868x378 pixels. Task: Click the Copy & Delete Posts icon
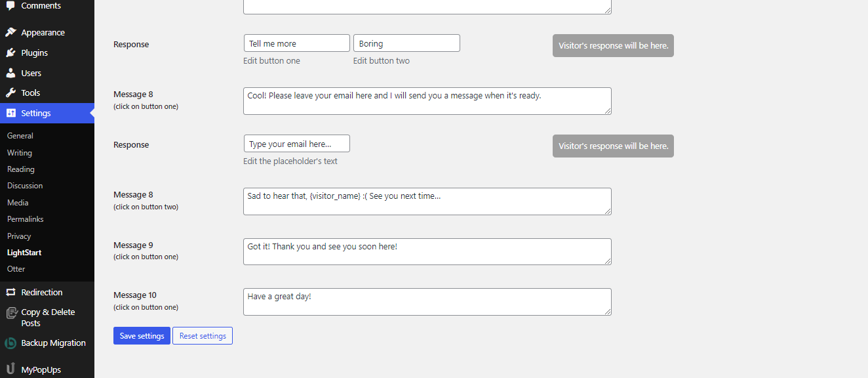coord(10,312)
